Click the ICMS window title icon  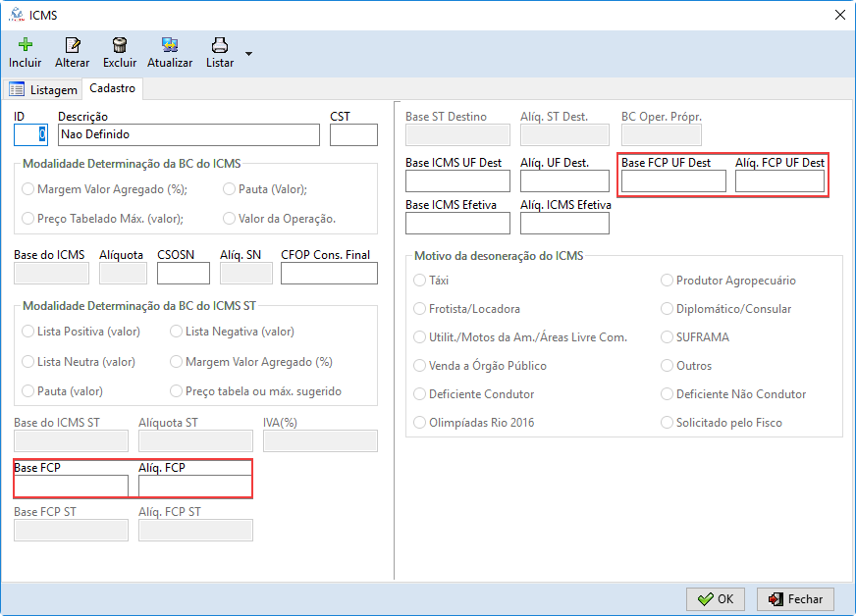(x=15, y=14)
